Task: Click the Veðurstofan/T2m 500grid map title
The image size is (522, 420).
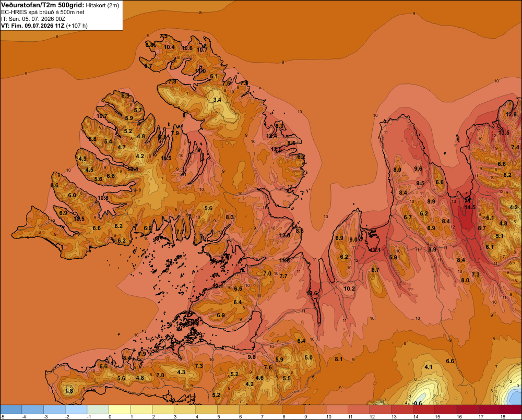Action: click(43, 5)
